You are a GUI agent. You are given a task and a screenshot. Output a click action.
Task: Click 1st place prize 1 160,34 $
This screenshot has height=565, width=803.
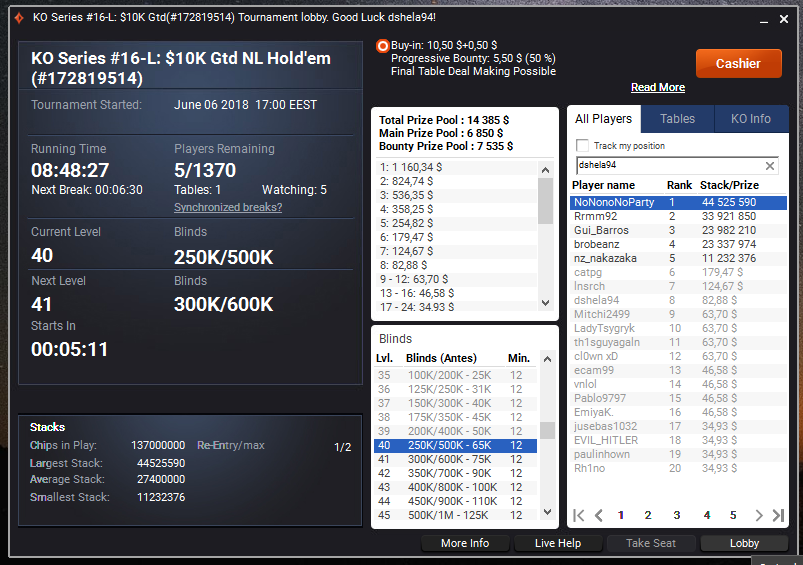tap(411, 167)
